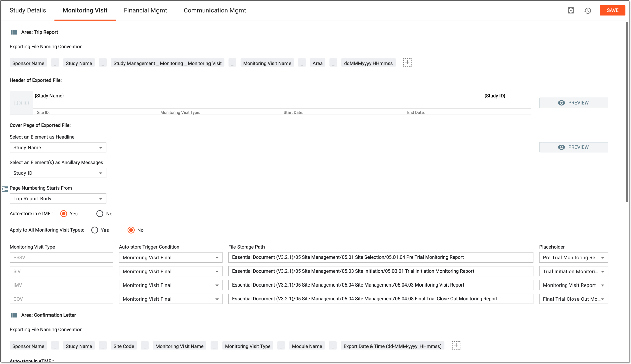
Task: Select Yes for Apply to All Visit Types
Action: (95, 230)
